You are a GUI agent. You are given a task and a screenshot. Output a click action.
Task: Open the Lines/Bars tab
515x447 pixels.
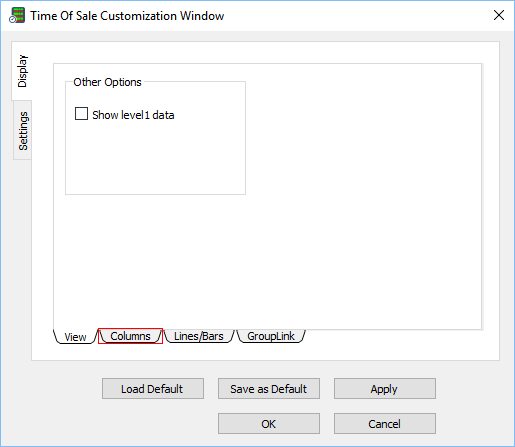click(199, 336)
